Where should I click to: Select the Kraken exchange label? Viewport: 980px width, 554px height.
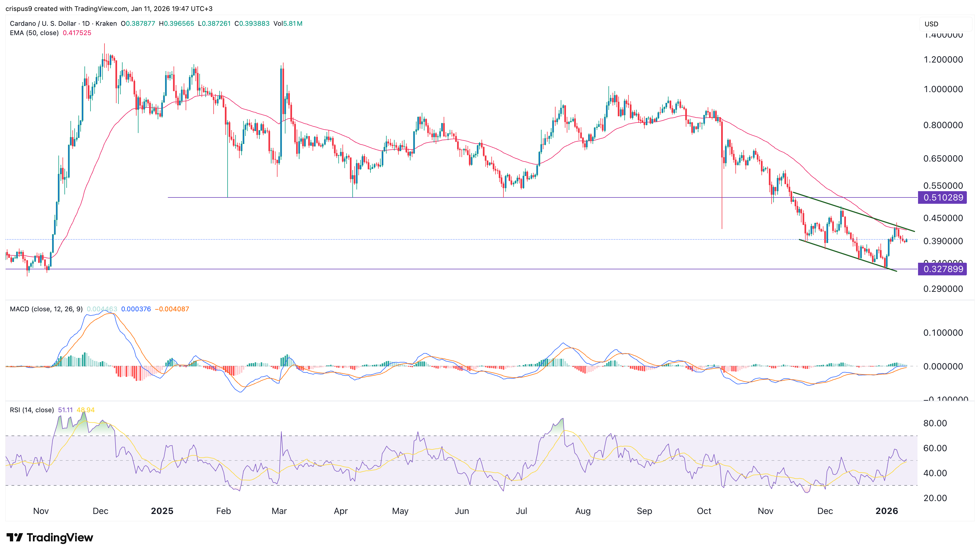[x=108, y=24]
